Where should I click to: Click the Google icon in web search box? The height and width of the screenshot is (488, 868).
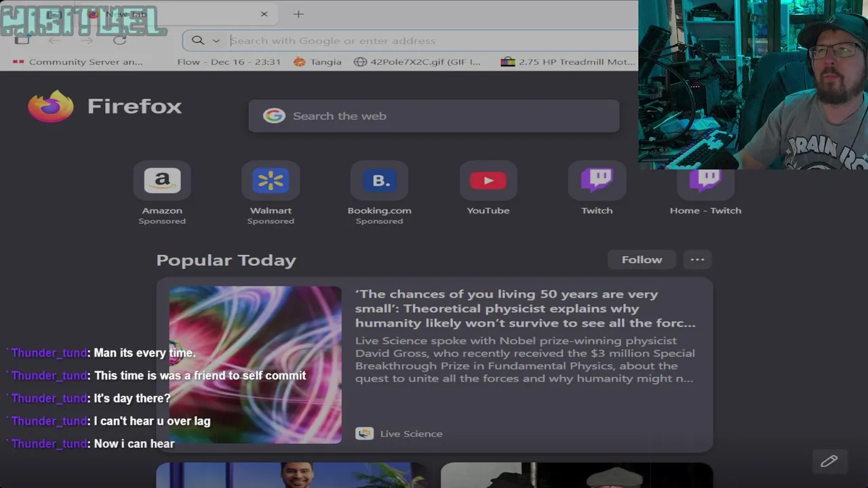(x=274, y=116)
